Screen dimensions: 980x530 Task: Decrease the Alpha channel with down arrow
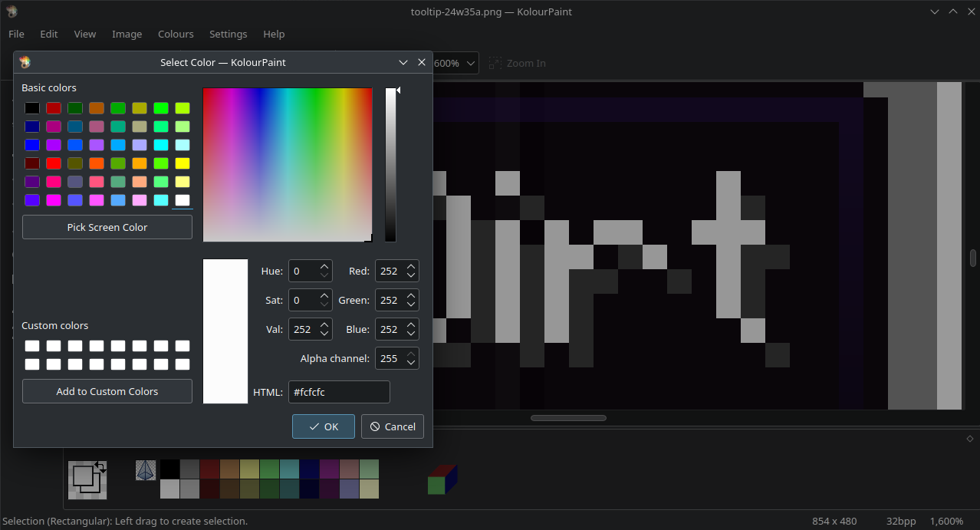pyautogui.click(x=411, y=363)
